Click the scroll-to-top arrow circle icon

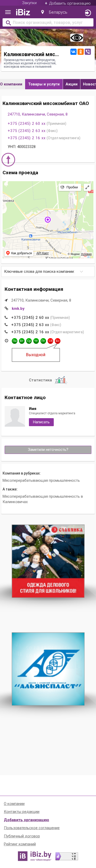(x=8, y=159)
